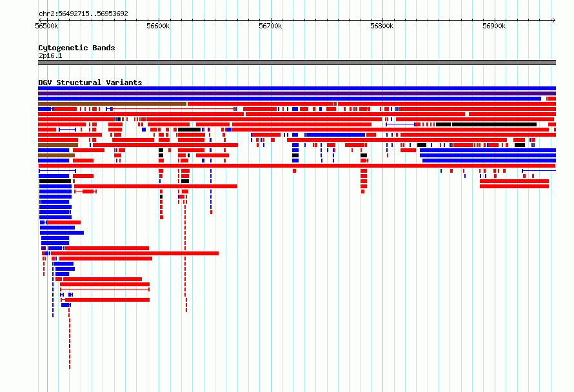
Task: Select the gray 2p16.1 cytogenetic band bar
Action: [297, 63]
